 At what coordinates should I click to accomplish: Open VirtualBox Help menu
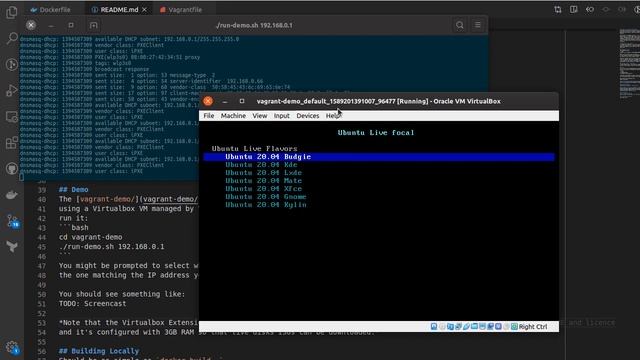tap(332, 116)
